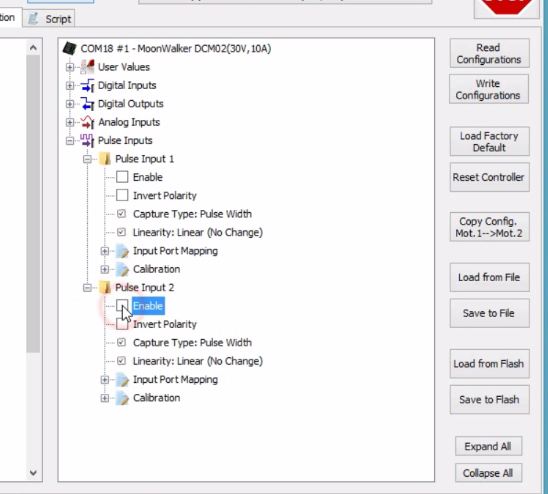
Task: Click the Digital Outputs icon
Action: 87,104
